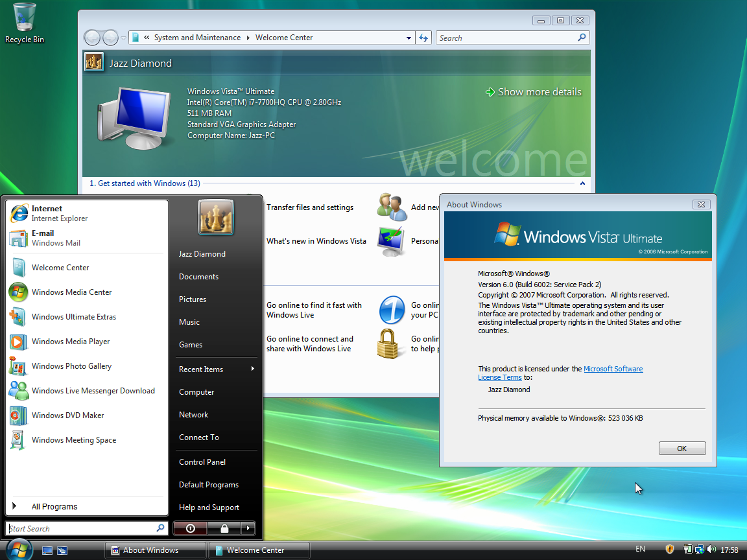747x560 pixels.
Task: Click the Start orb button
Action: pos(19,550)
